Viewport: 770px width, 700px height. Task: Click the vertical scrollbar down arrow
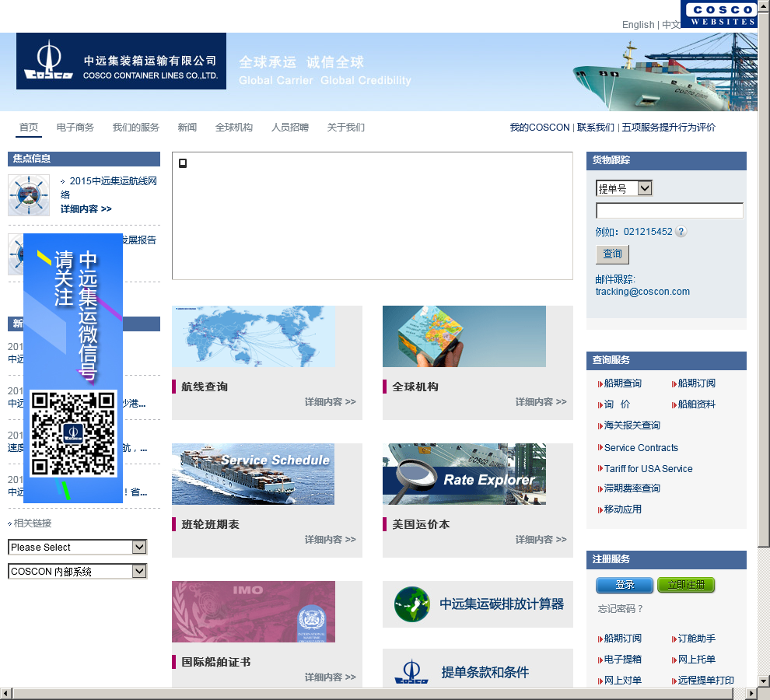764,681
